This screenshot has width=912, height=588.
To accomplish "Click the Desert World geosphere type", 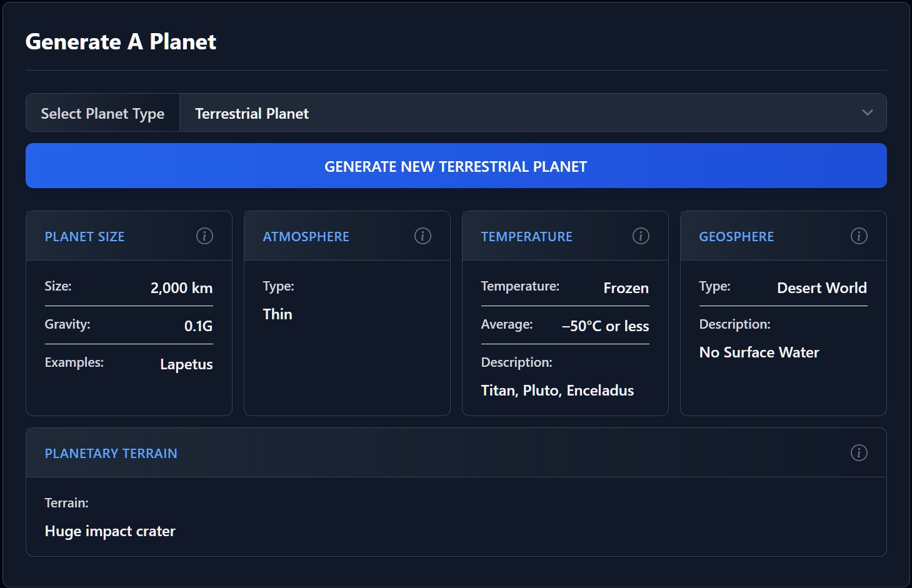I will point(821,288).
